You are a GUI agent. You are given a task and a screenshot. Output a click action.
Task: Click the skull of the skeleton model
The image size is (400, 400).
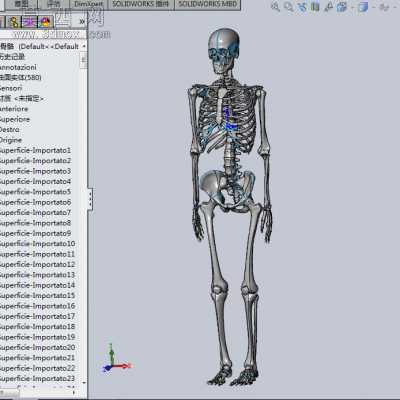pos(224,50)
